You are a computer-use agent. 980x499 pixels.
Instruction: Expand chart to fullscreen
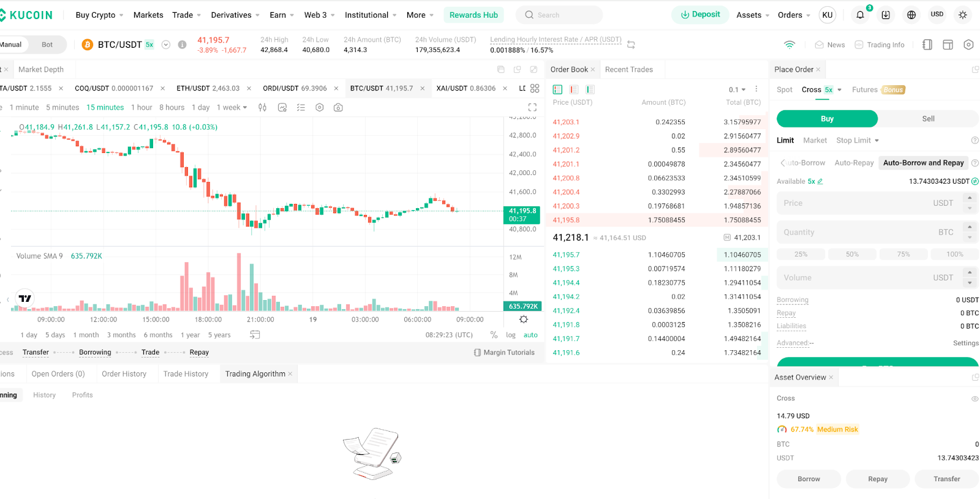pos(532,108)
